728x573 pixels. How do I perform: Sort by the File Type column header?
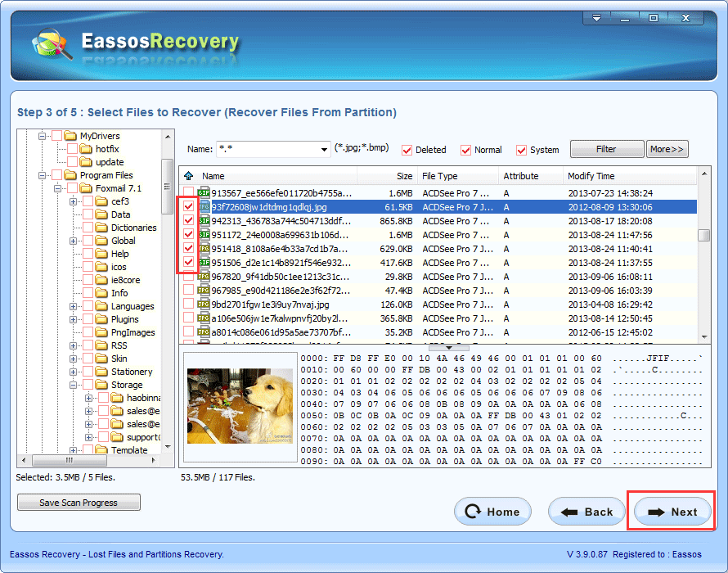(458, 176)
